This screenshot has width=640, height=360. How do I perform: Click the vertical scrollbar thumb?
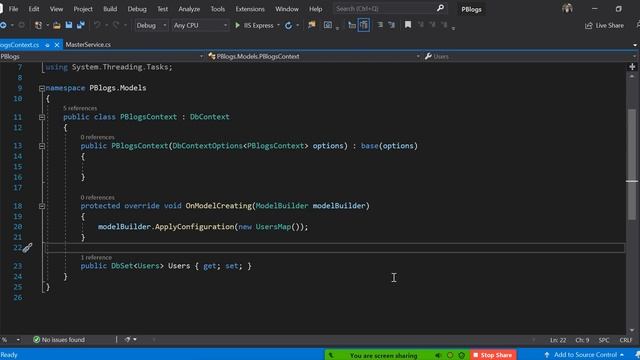(632, 165)
